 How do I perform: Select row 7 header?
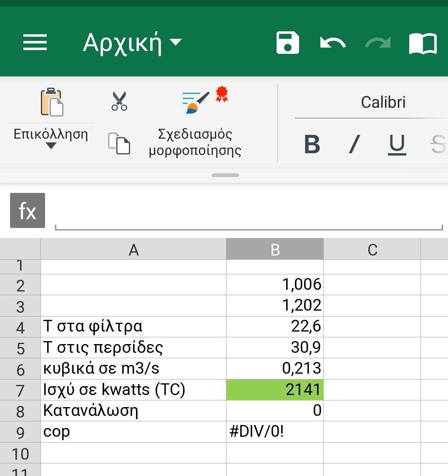coord(20,390)
